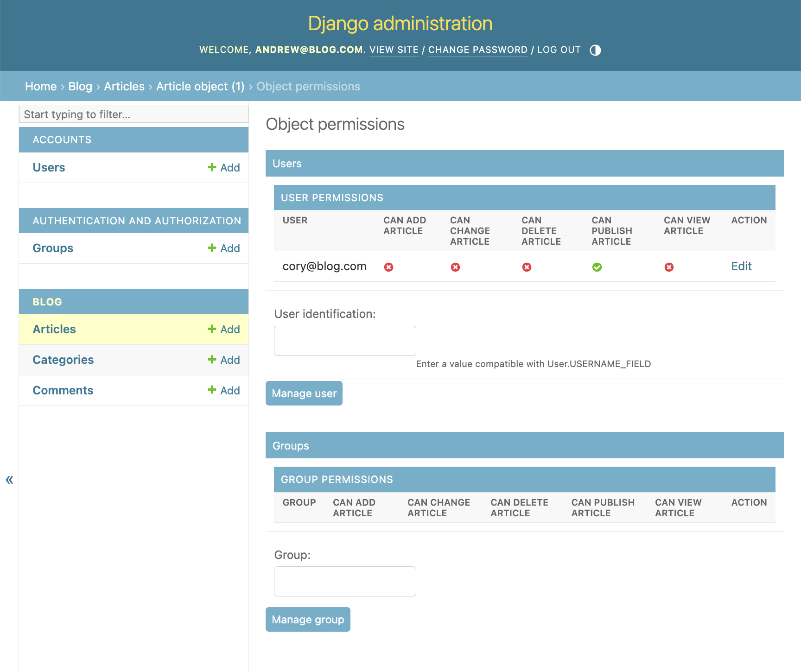The width and height of the screenshot is (801, 672).
Task: Select Articles in the Blog sidebar section
Action: [x=54, y=329]
